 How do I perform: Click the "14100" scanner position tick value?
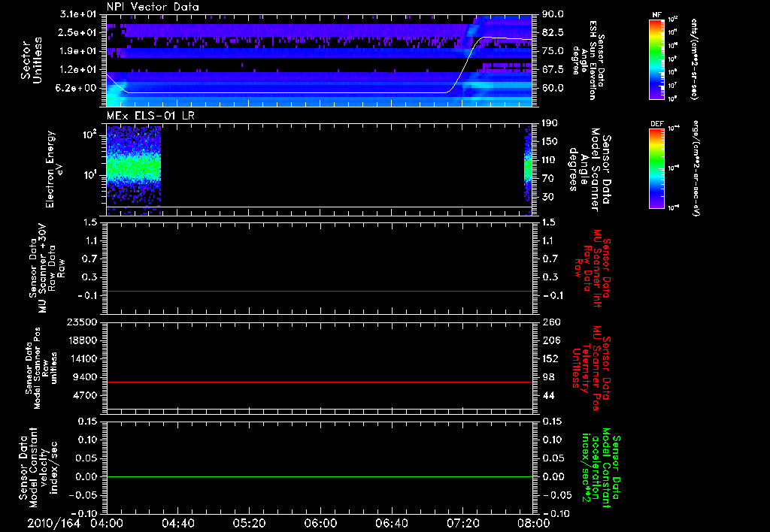81,358
